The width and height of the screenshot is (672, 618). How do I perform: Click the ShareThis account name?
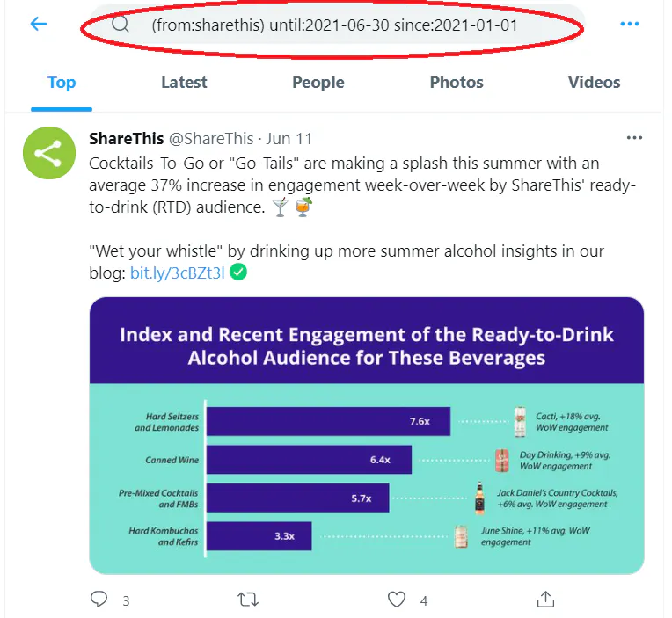[127, 139]
